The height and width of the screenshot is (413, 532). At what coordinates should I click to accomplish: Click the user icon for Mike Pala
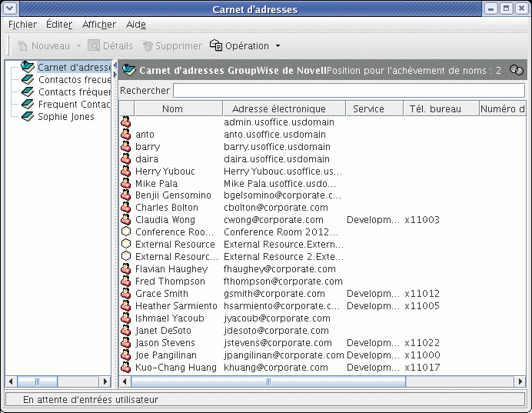126,183
